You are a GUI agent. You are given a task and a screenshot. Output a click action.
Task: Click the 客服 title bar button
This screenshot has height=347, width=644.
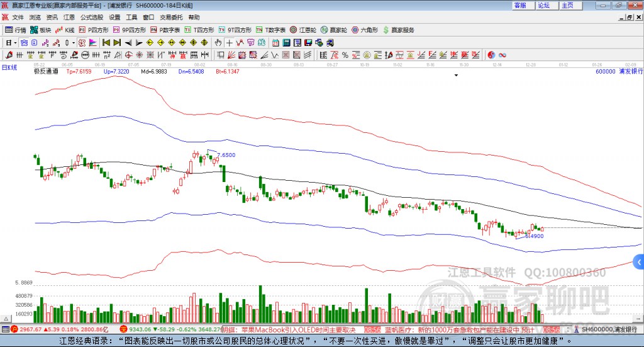[523, 5]
